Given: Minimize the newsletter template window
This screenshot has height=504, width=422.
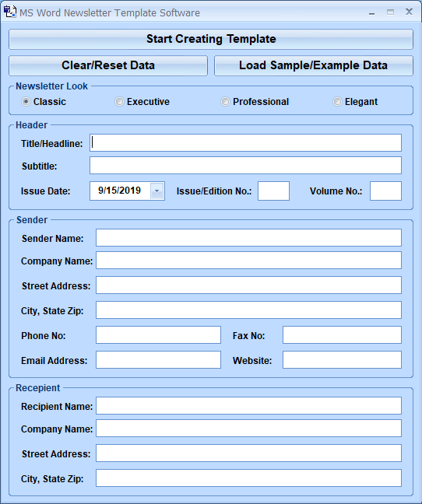Looking at the screenshot, I should coord(372,13).
